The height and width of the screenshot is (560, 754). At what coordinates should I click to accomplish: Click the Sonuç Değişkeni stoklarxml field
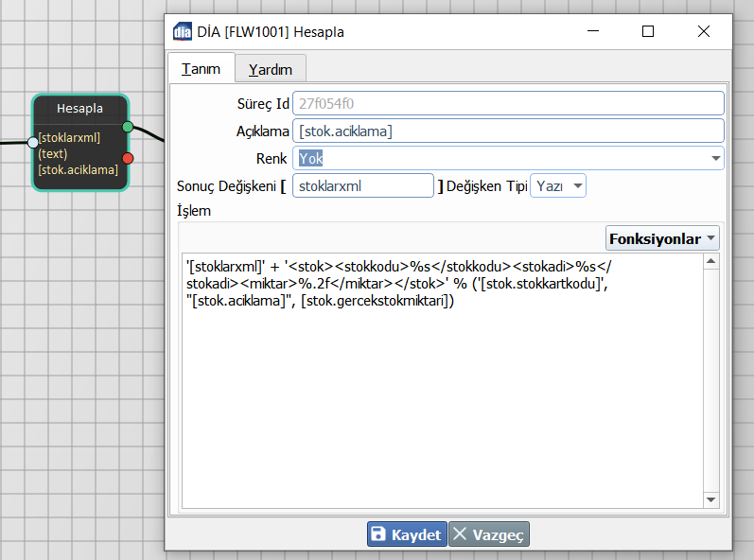pyautogui.click(x=363, y=186)
